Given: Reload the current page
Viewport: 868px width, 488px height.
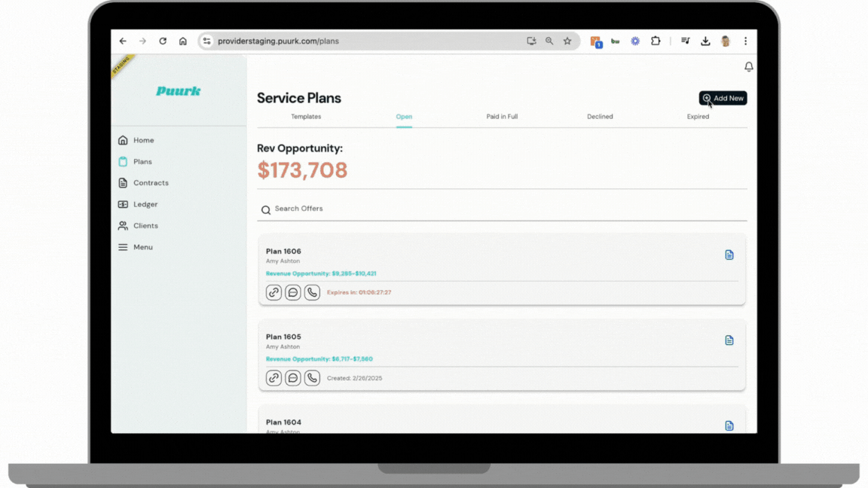Looking at the screenshot, I should pos(163,41).
